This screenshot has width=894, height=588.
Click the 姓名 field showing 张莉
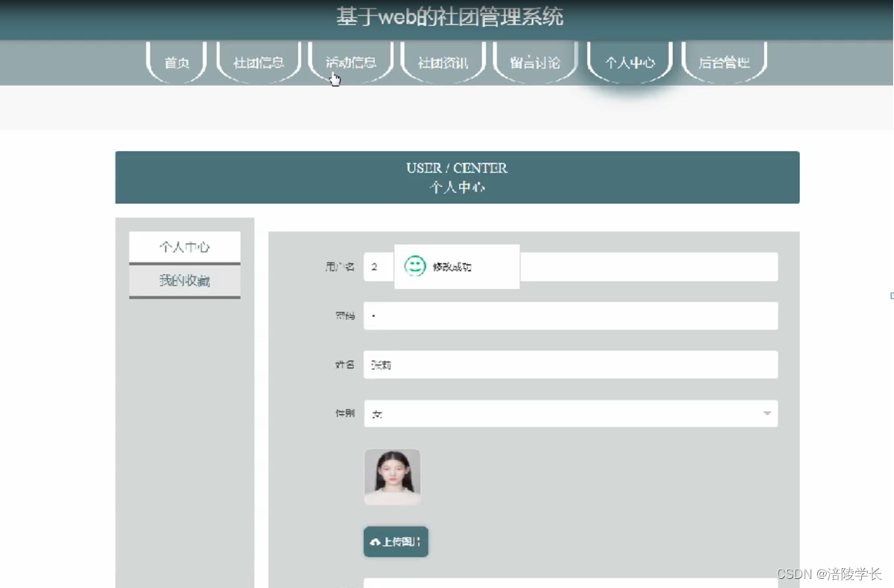[x=571, y=364]
